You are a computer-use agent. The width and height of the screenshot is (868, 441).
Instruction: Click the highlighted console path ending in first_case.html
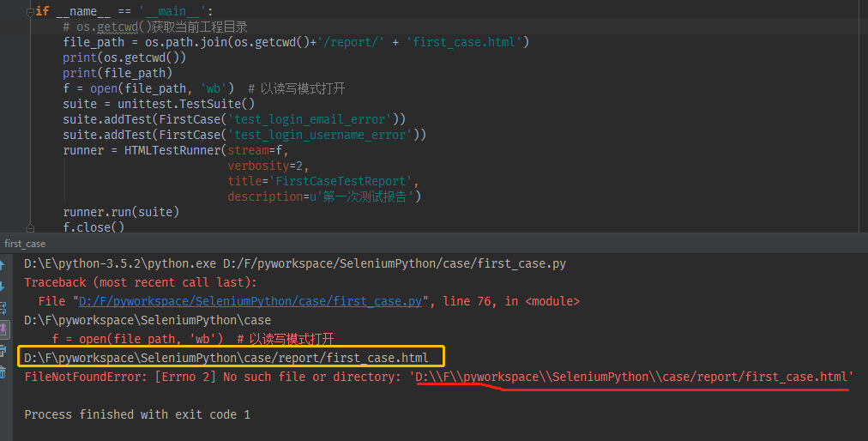226,358
